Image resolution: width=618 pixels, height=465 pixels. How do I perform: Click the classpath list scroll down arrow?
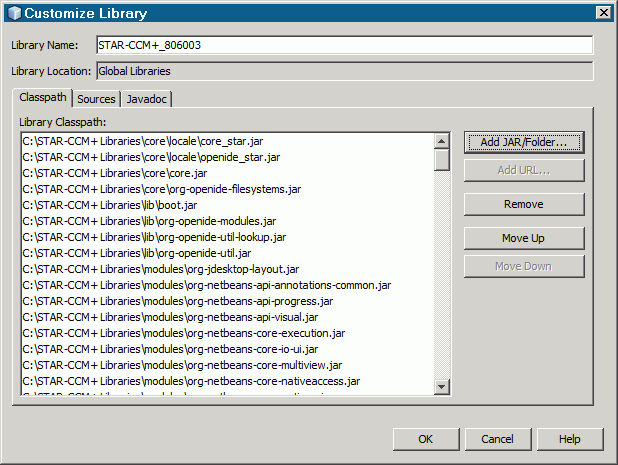442,387
